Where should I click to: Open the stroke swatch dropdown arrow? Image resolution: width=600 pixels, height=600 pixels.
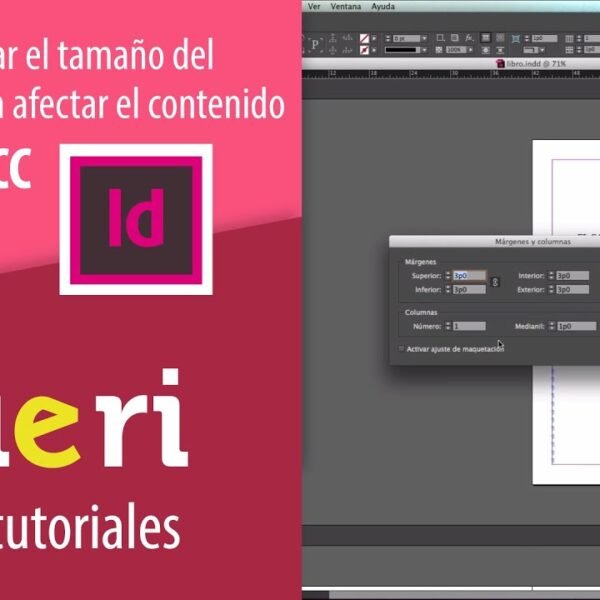[x=374, y=50]
